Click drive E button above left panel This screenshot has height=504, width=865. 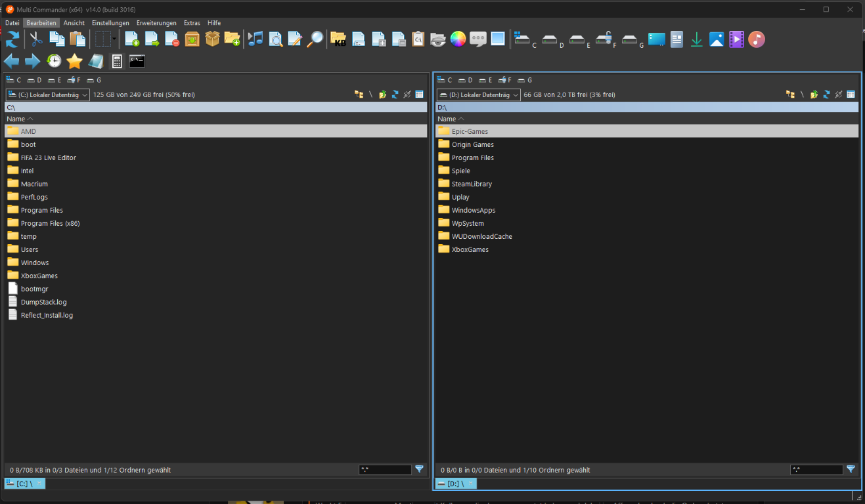(x=55, y=80)
